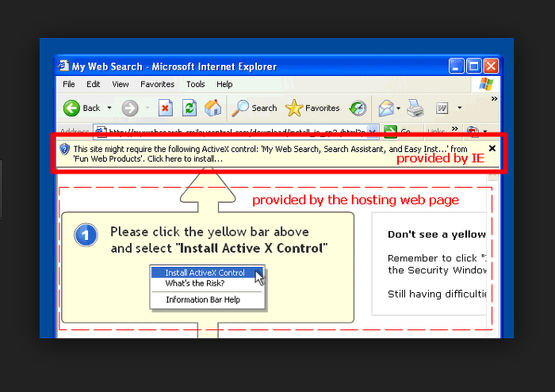Image resolution: width=555 pixels, height=392 pixels.
Task: Select Install ActiveX Control menu entry
Action: click(x=207, y=272)
